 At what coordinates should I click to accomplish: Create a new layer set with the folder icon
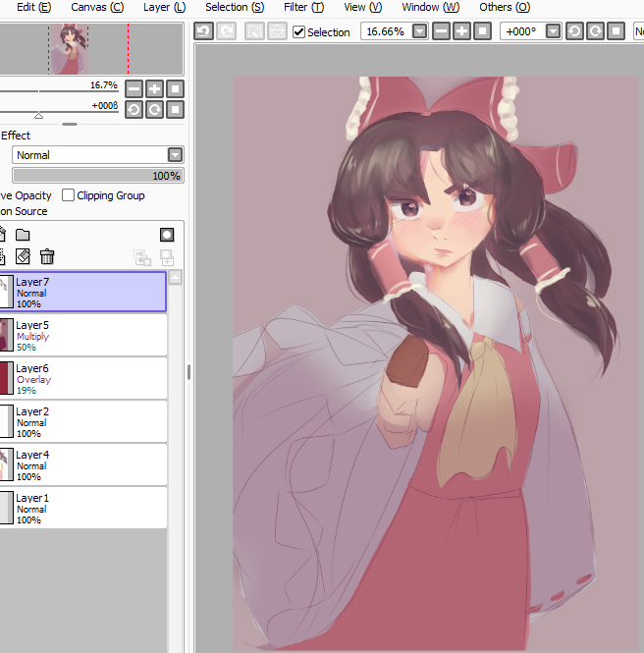[x=23, y=235]
